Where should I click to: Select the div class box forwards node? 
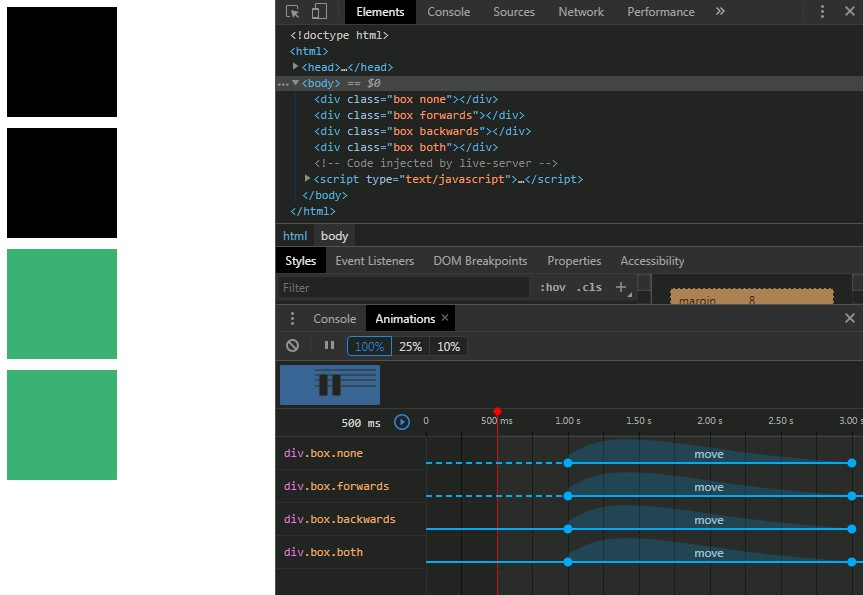point(419,115)
